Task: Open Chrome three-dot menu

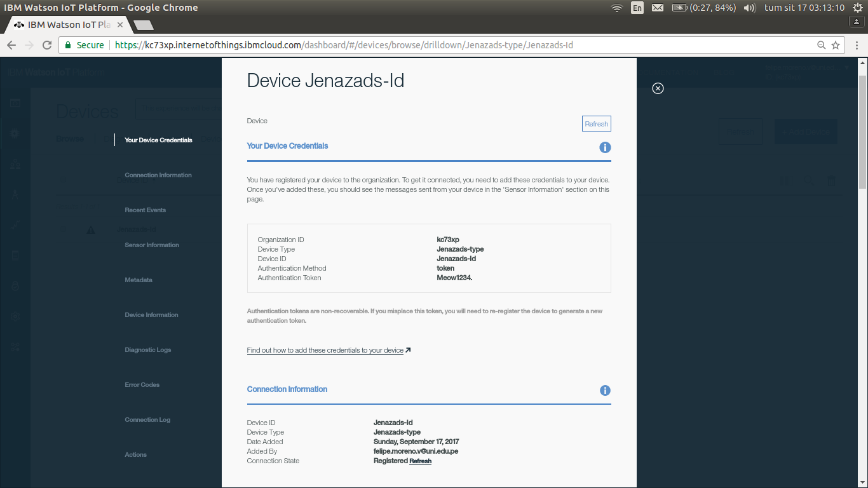Action: pos(856,45)
